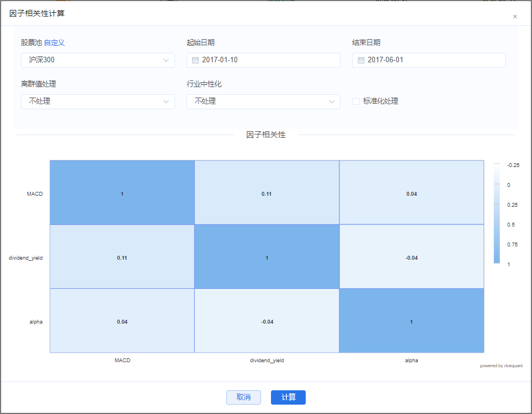Click the calendar icon in 起始日期 field
532x414 pixels.
click(x=195, y=60)
